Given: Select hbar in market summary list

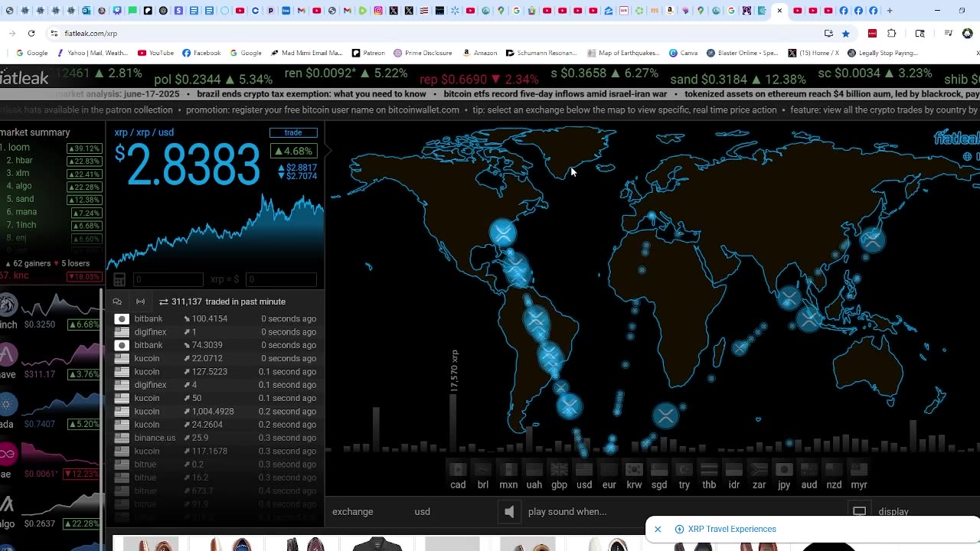Looking at the screenshot, I should 52,161.
